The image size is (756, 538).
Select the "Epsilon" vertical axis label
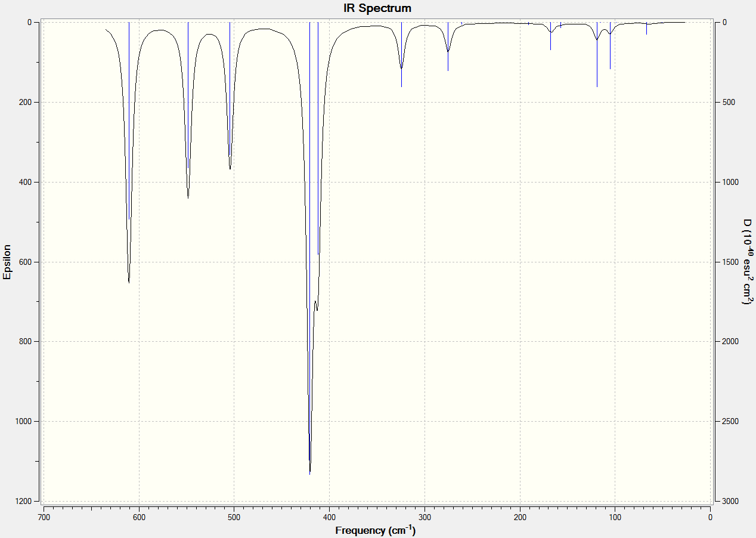coord(7,262)
